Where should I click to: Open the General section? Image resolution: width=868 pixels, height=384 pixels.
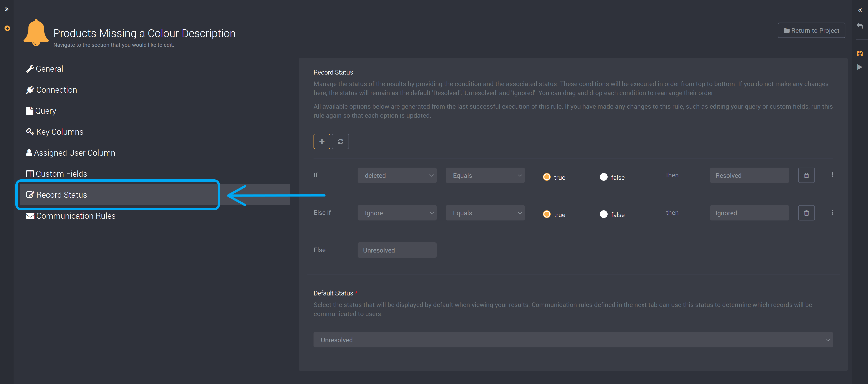[x=155, y=69]
